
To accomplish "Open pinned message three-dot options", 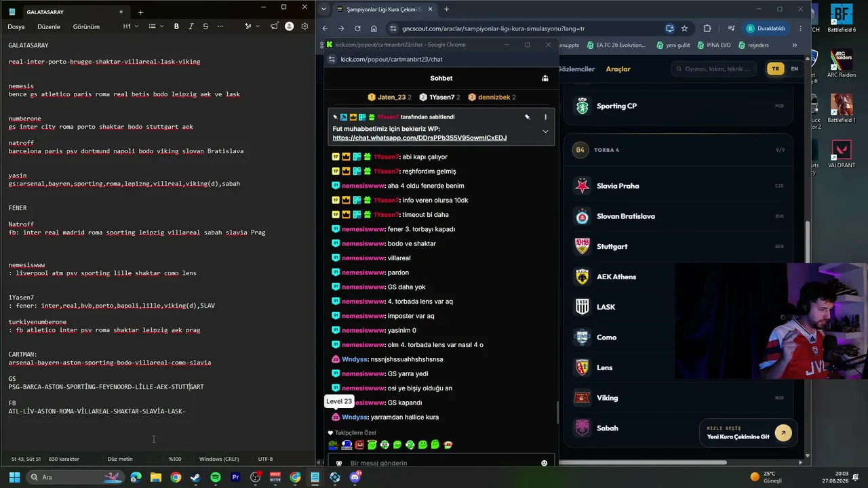I will [545, 117].
